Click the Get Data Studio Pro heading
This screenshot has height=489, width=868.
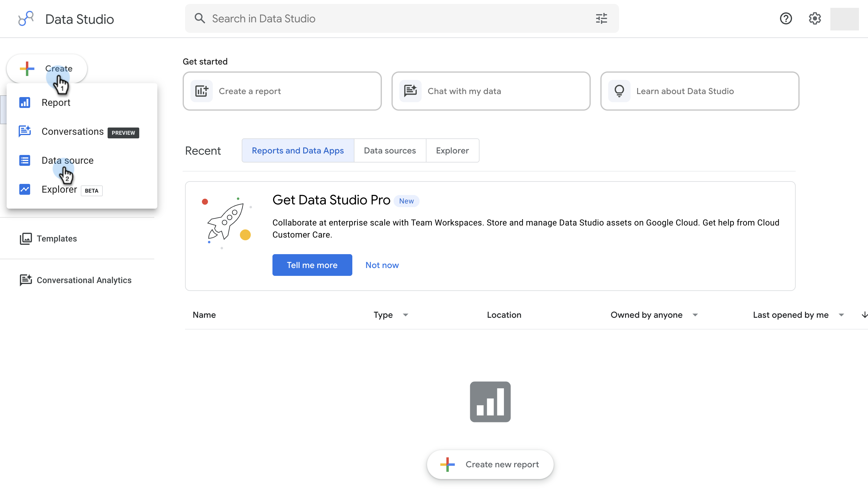331,200
